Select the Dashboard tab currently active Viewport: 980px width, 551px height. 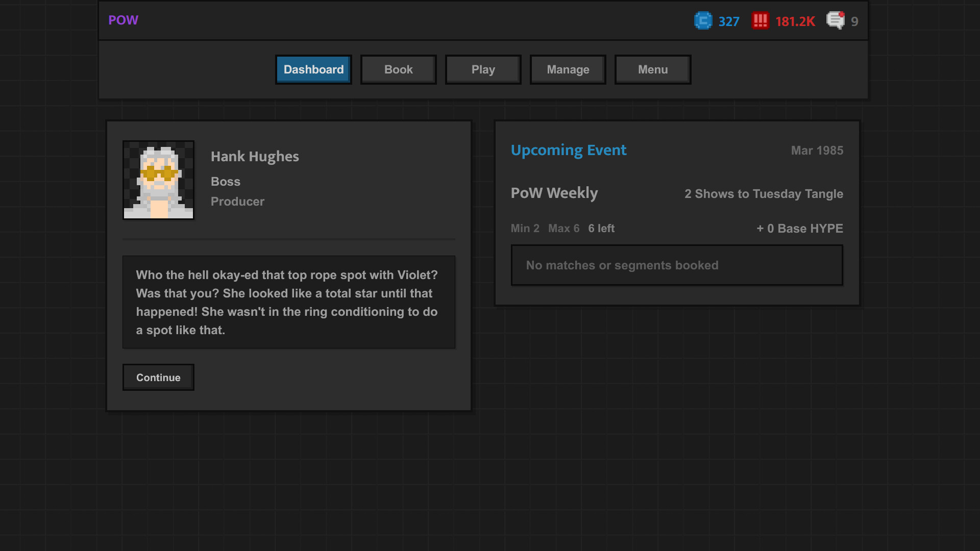(314, 69)
